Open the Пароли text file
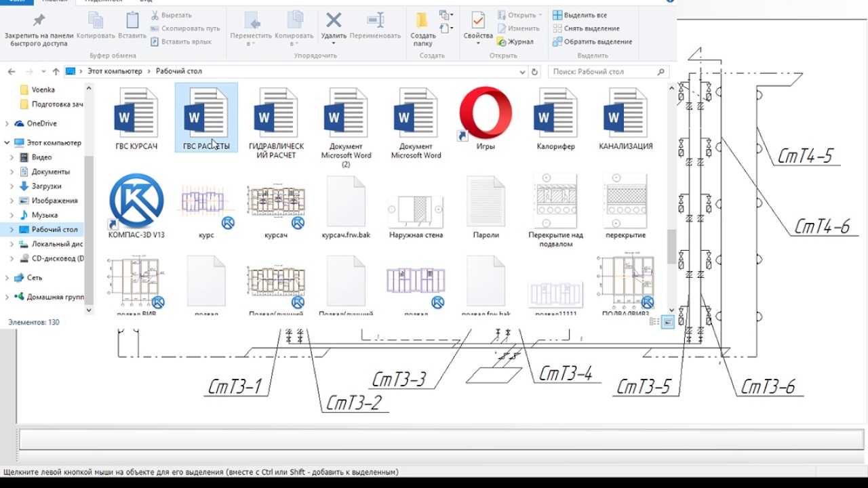The image size is (868, 488). coord(486,206)
